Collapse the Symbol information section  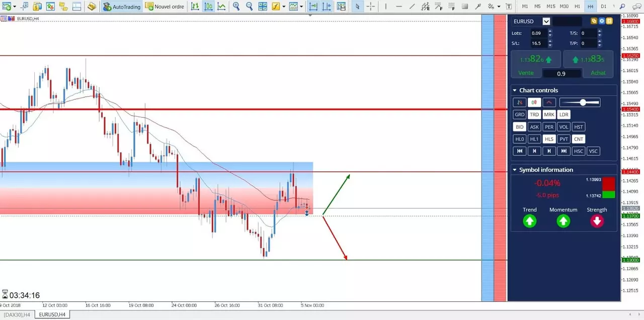(515, 170)
